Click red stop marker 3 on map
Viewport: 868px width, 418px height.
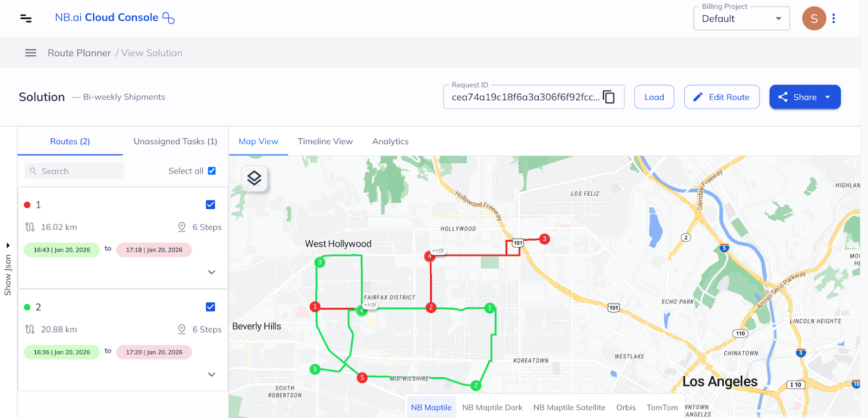545,239
